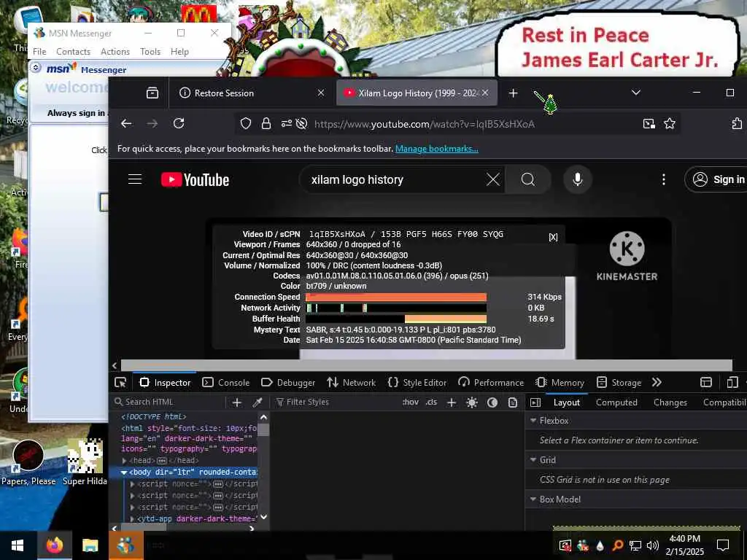
Task: Open the notification center icon on the taskbar
Action: (723, 545)
